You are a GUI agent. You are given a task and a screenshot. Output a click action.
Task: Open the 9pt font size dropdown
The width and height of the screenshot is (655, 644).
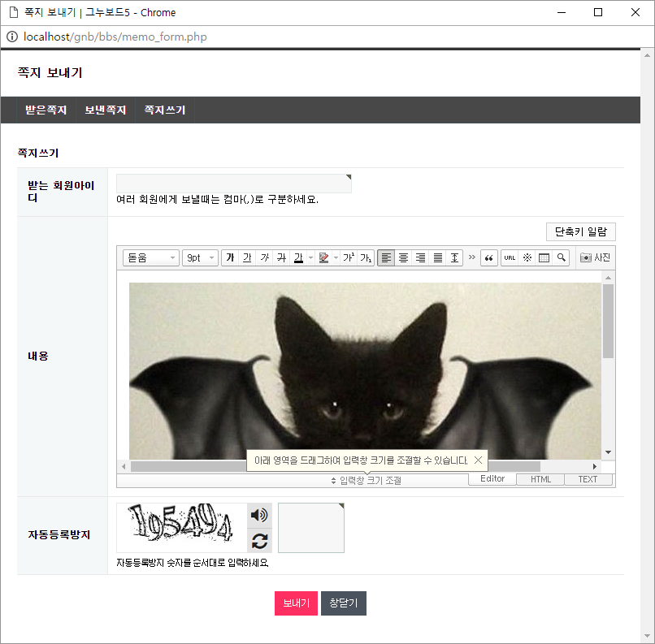[x=200, y=258]
